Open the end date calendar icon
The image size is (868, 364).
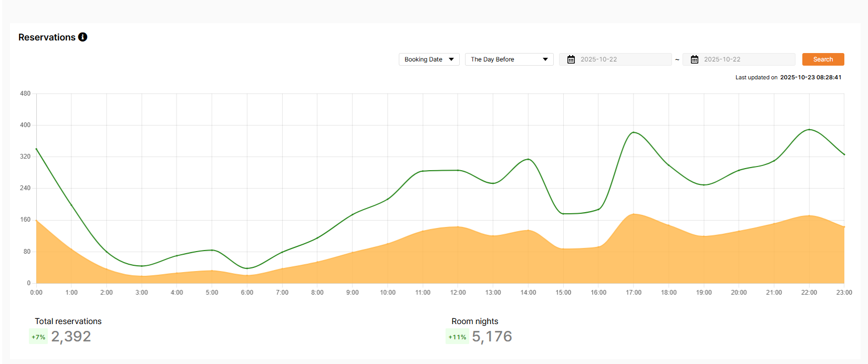pyautogui.click(x=695, y=59)
